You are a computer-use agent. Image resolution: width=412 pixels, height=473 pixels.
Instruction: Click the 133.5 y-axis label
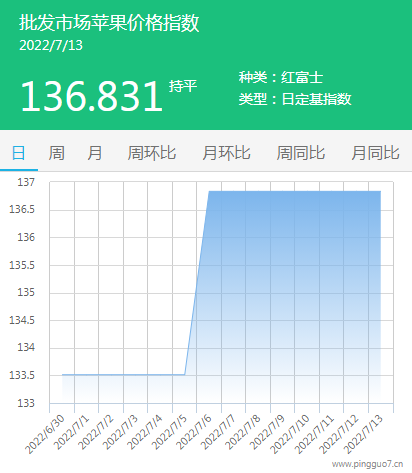tap(22, 375)
